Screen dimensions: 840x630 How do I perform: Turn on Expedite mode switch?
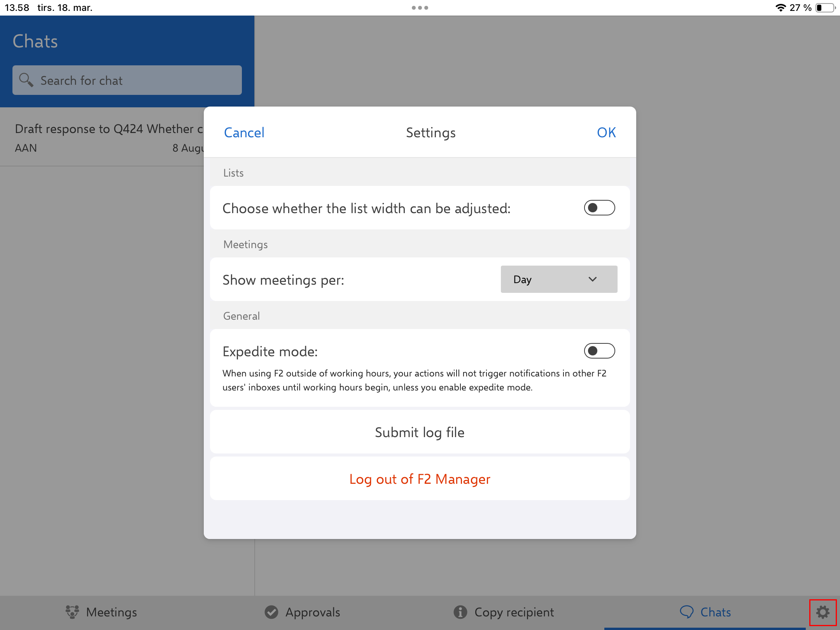599,351
